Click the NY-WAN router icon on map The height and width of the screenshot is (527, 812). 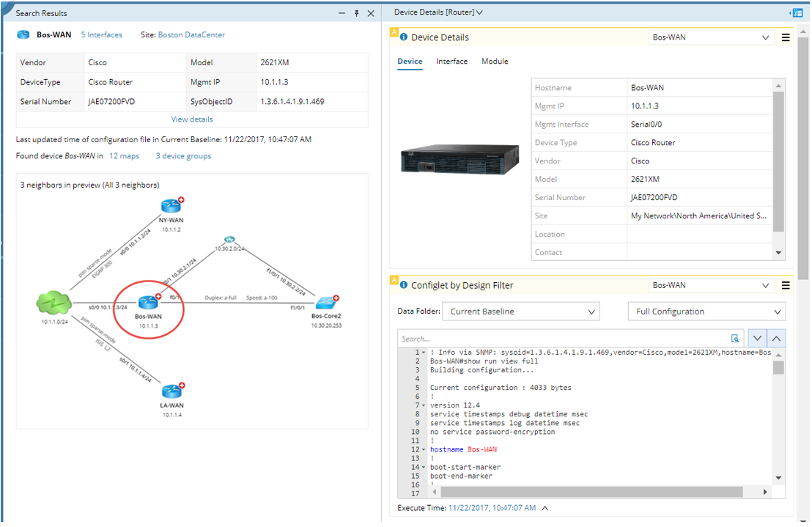170,207
